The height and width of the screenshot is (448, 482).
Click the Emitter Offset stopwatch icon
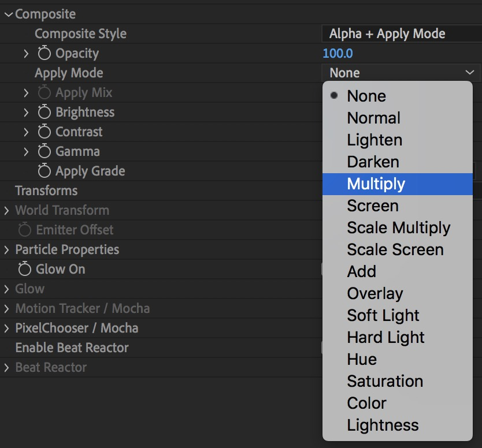(25, 230)
